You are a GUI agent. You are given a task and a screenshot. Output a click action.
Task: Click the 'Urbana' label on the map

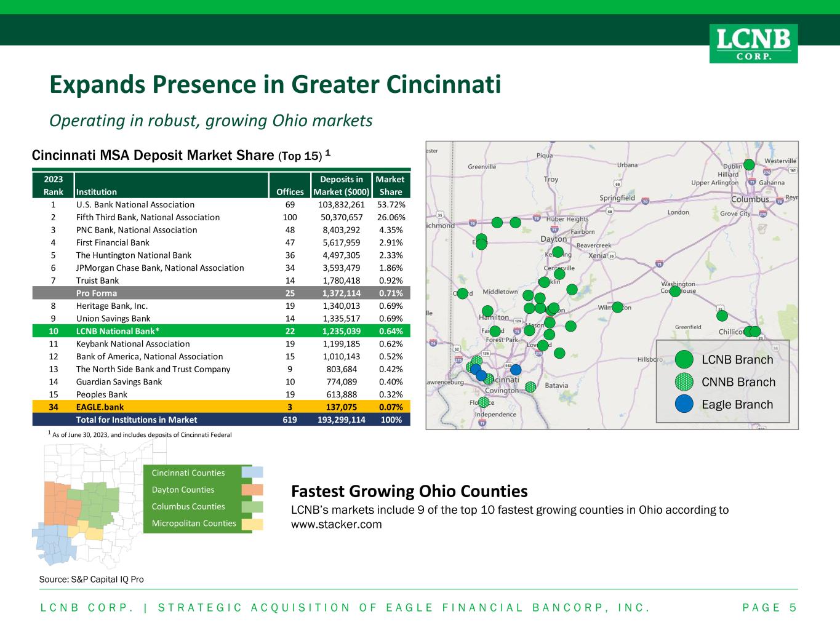coord(628,165)
